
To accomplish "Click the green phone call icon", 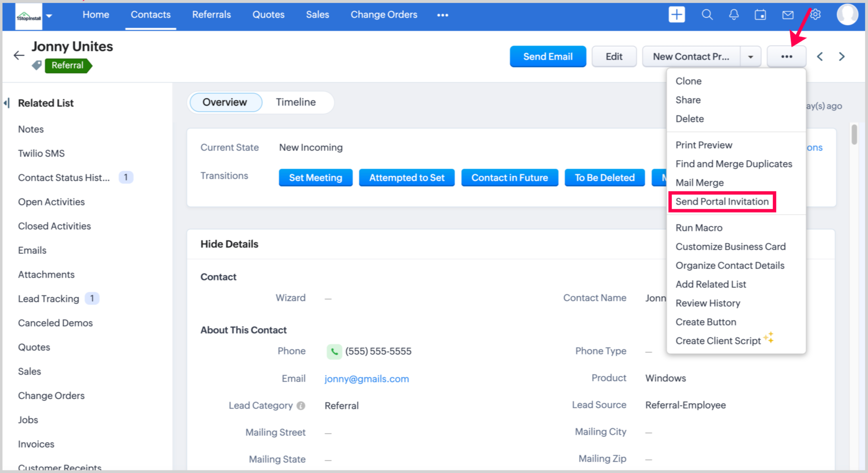I will click(334, 352).
